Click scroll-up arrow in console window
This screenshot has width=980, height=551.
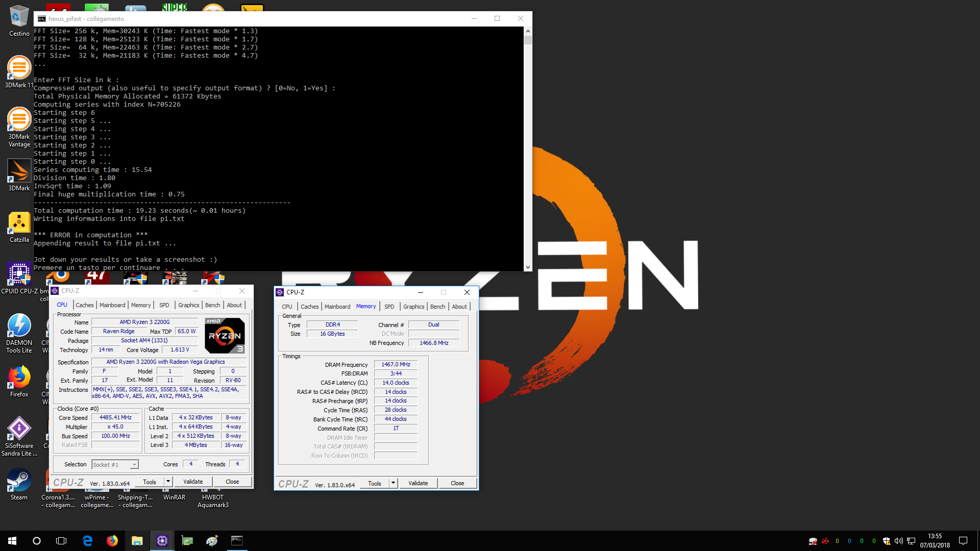(x=528, y=31)
